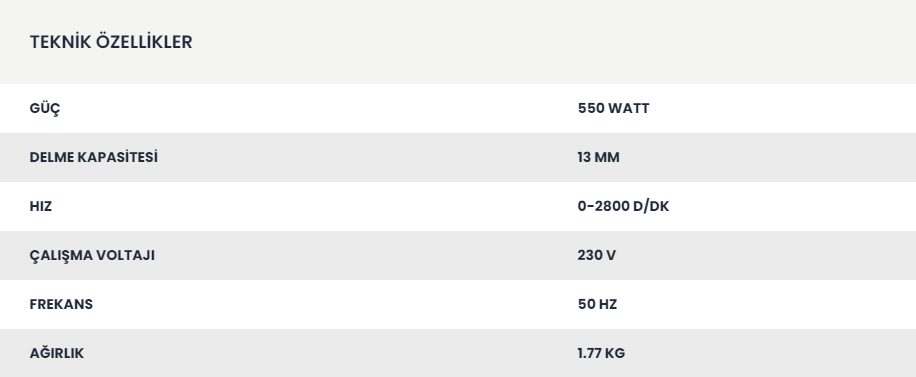Screen dimensions: 916x377
Task: Select the ÇALIŞMA VOLTAJI label
Action: click(92, 255)
